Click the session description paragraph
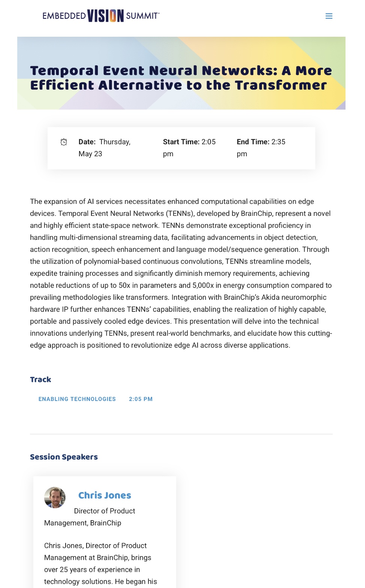The height and width of the screenshot is (588, 365). click(181, 273)
